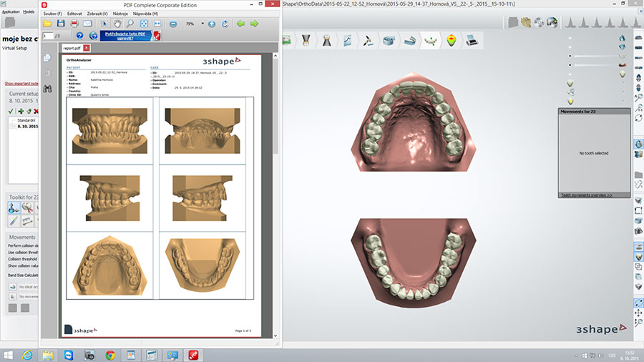Email the PDF via the envelope icon
The height and width of the screenshot is (362, 644).
pos(87,24)
